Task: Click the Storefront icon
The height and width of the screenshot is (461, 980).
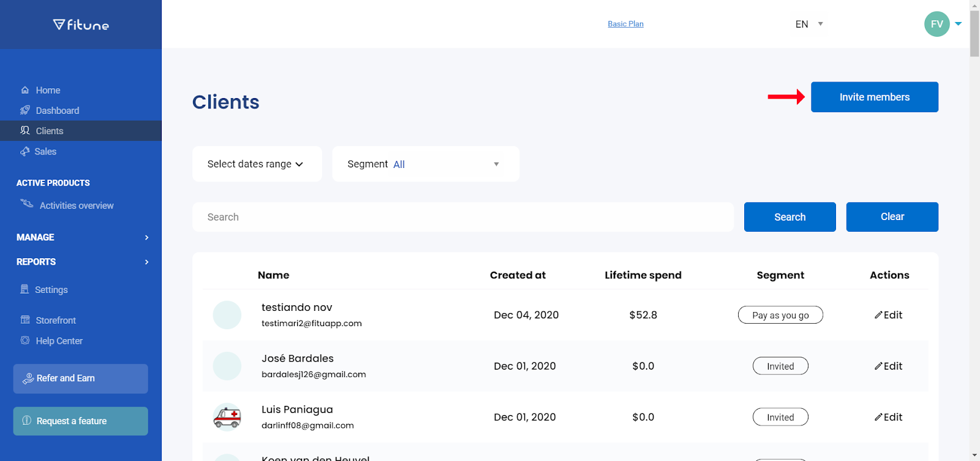Action: [x=25, y=320]
